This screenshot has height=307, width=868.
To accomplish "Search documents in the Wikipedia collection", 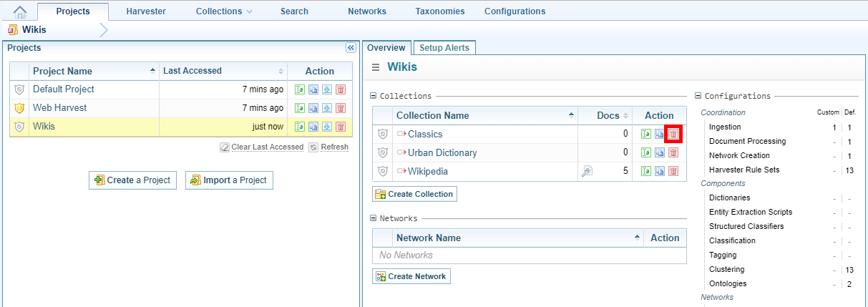I will (587, 171).
